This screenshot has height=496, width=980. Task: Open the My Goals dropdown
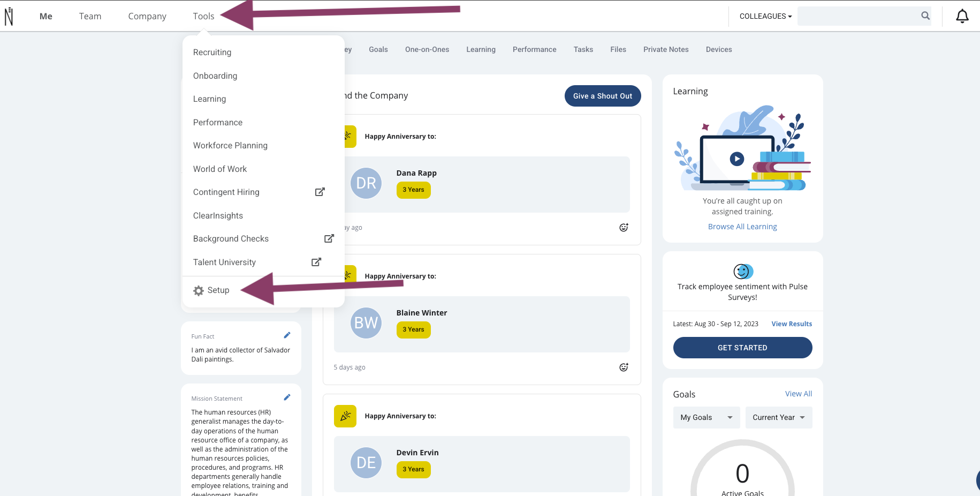click(706, 417)
